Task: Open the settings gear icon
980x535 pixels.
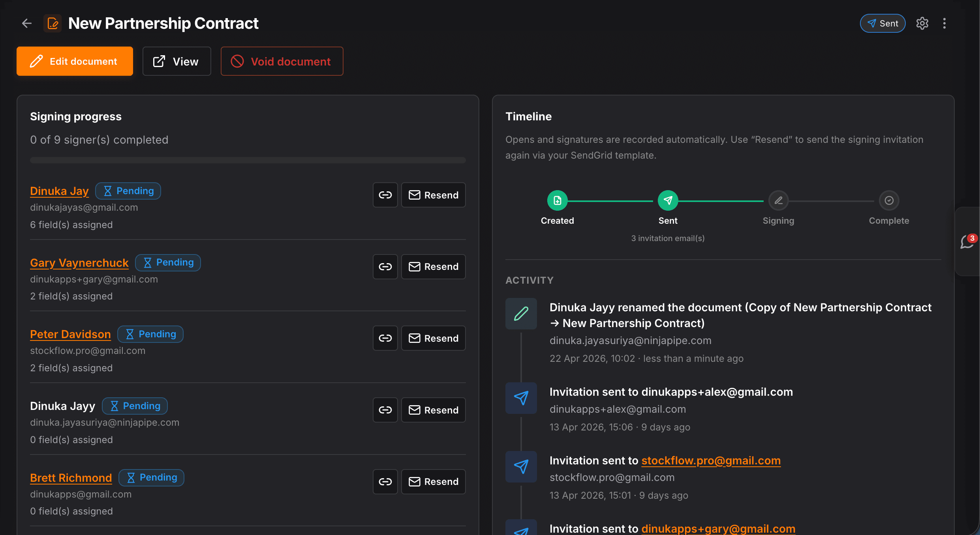Action: coord(922,23)
